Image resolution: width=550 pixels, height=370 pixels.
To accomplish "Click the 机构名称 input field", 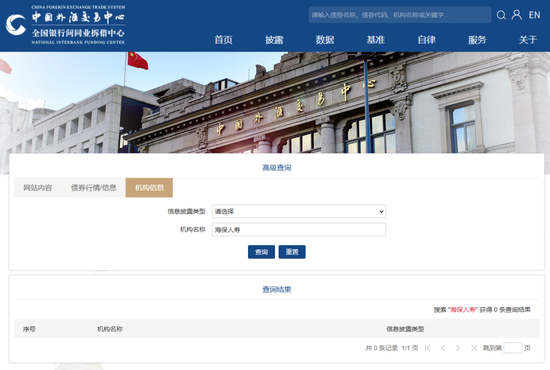I will pyautogui.click(x=299, y=230).
